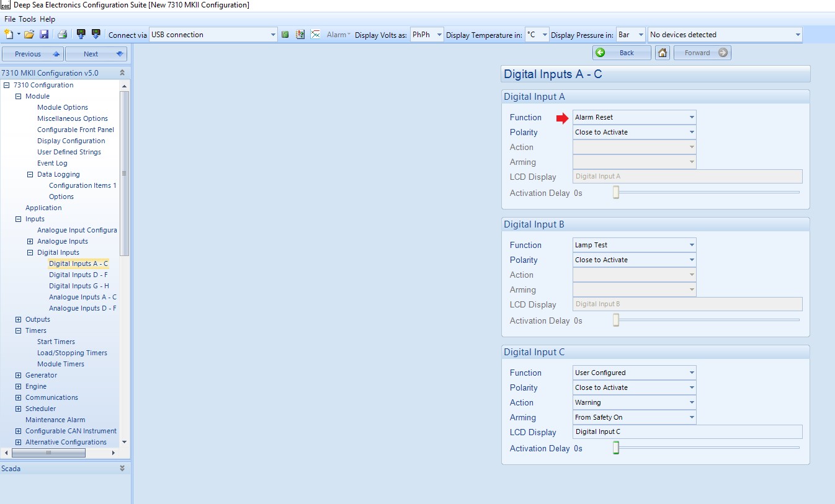This screenshot has height=504, width=835.
Task: Click the New configuration icon
Action: 9,35
